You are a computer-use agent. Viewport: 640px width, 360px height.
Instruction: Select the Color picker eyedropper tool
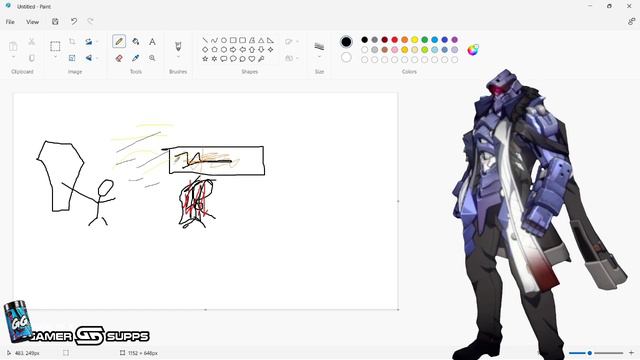[x=136, y=58]
